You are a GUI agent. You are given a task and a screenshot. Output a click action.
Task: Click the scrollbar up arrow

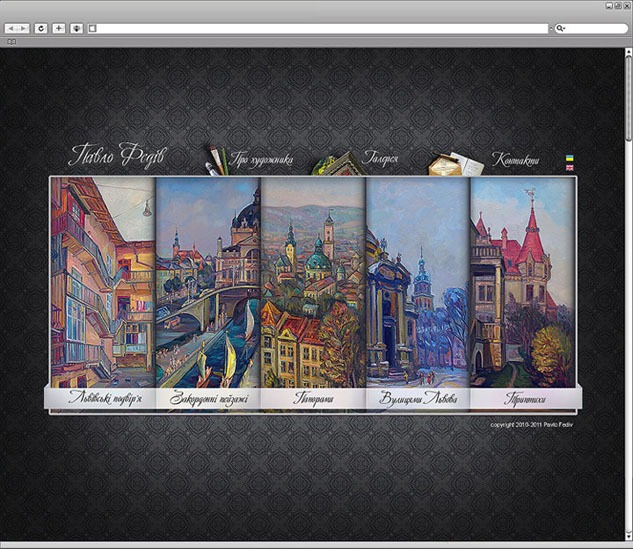tap(629, 52)
